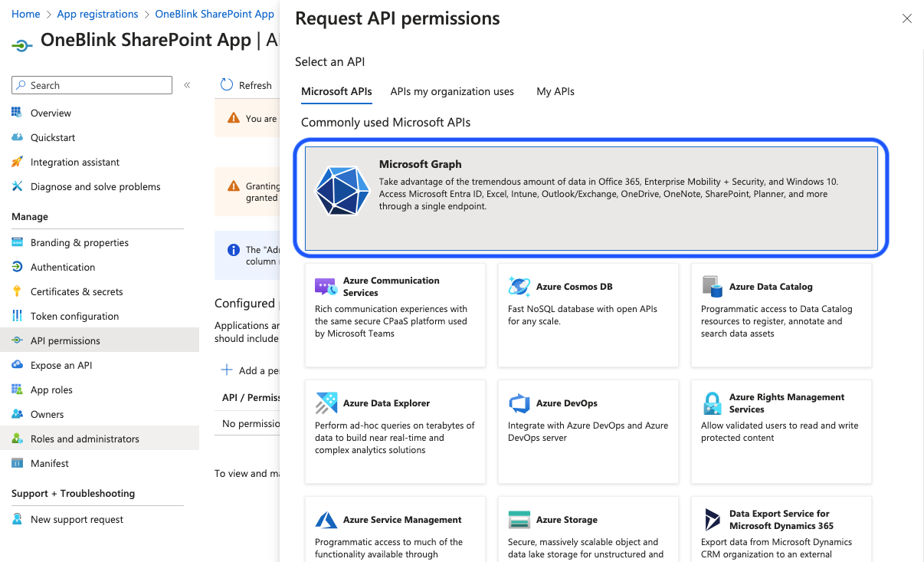Click 'Commonly used Microsoft APIs' heading
The image size is (924, 562).
(x=385, y=122)
